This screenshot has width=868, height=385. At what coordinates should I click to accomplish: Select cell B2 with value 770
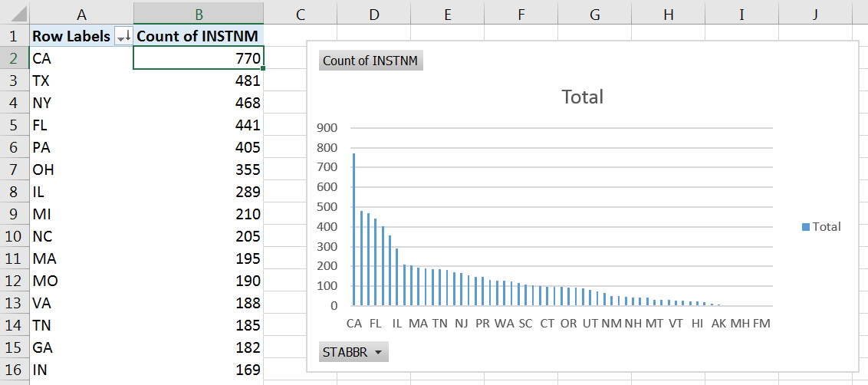[198, 58]
